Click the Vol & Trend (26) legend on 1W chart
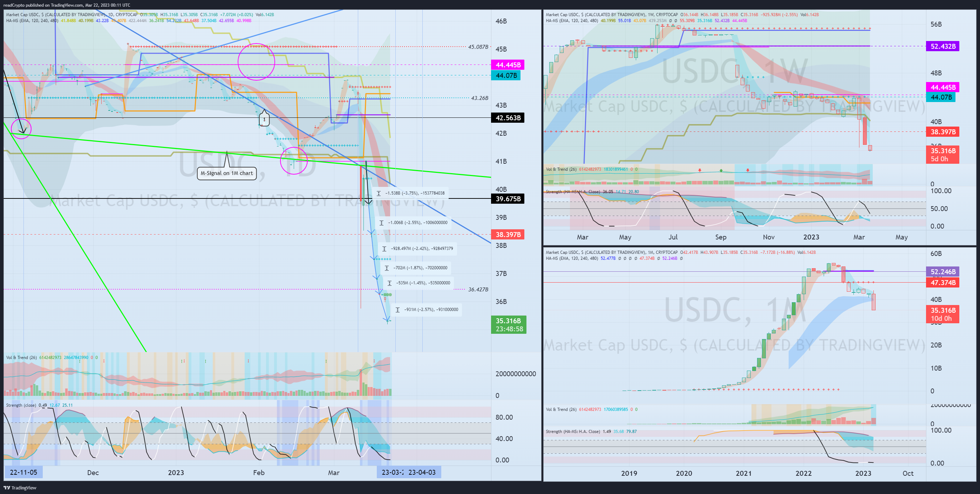Screen dimensions: 980x494 (561, 169)
